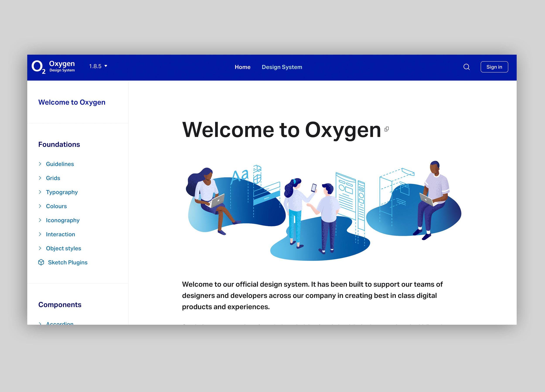
Task: Expand the Grids section chevron
Action: point(40,178)
